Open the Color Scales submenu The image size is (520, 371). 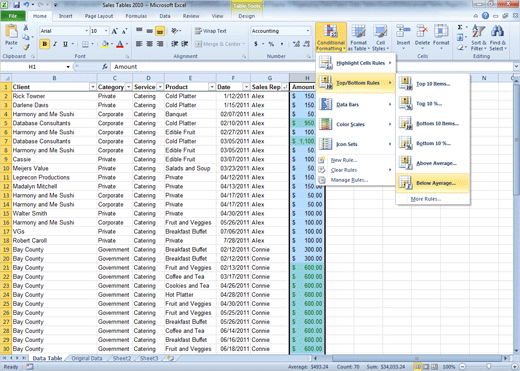[356, 124]
